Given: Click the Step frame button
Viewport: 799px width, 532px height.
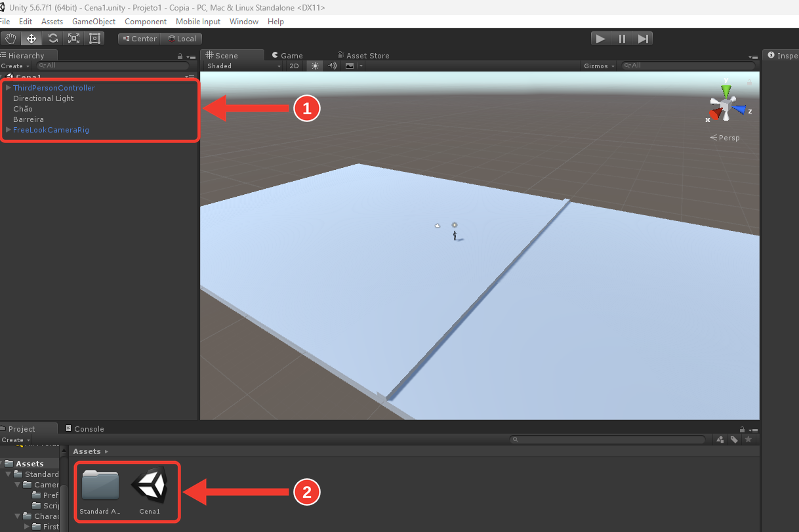Looking at the screenshot, I should [x=643, y=39].
